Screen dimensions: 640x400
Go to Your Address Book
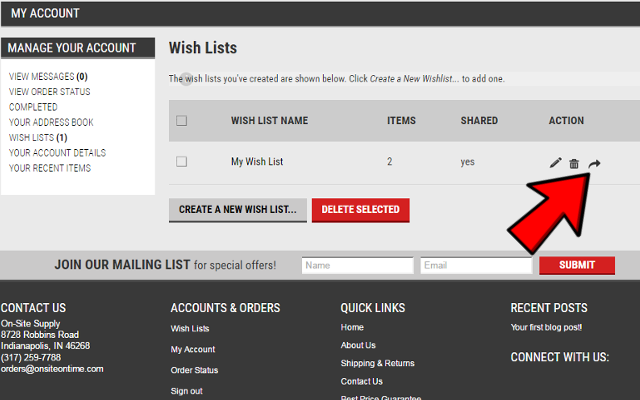(51, 122)
